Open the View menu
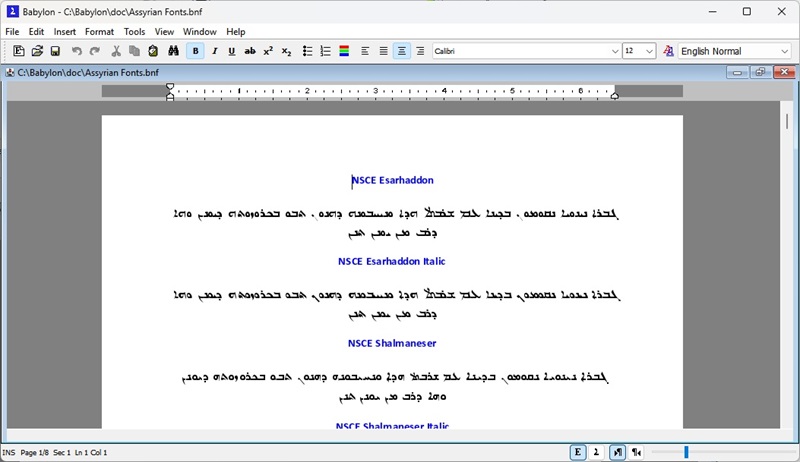 click(x=164, y=32)
